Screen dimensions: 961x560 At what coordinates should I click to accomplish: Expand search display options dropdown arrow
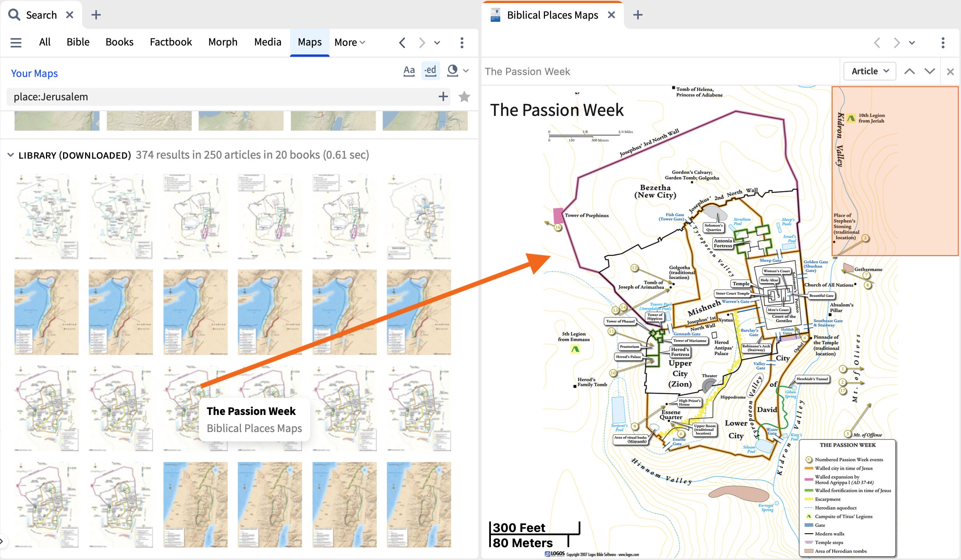[x=466, y=71]
